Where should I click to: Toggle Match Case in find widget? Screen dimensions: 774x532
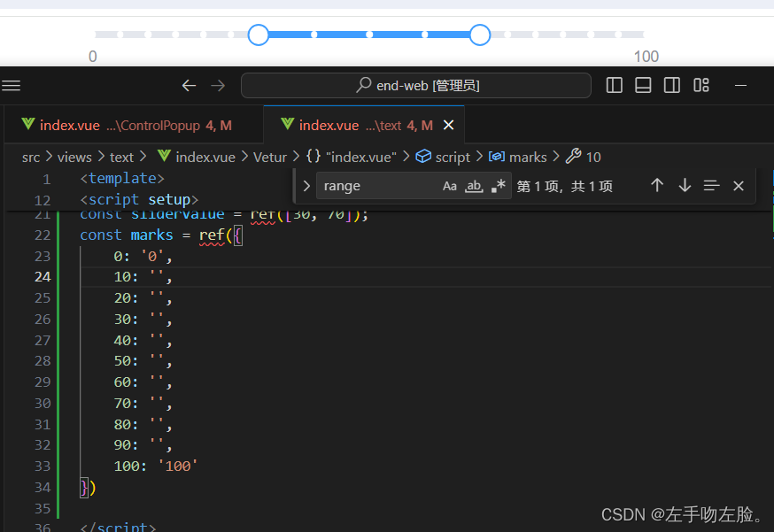coord(450,186)
